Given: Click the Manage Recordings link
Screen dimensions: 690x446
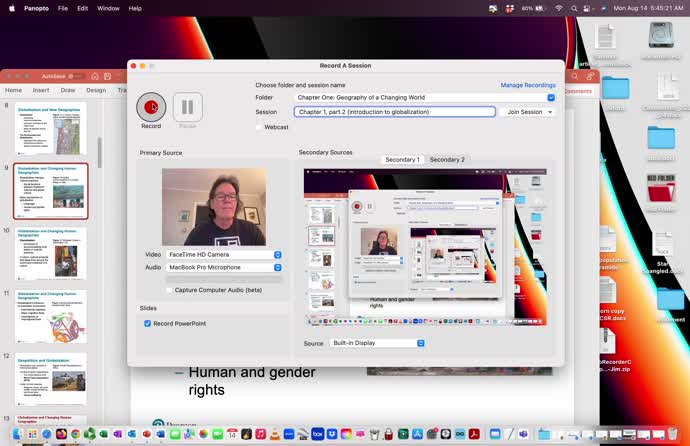Looking at the screenshot, I should click(527, 85).
